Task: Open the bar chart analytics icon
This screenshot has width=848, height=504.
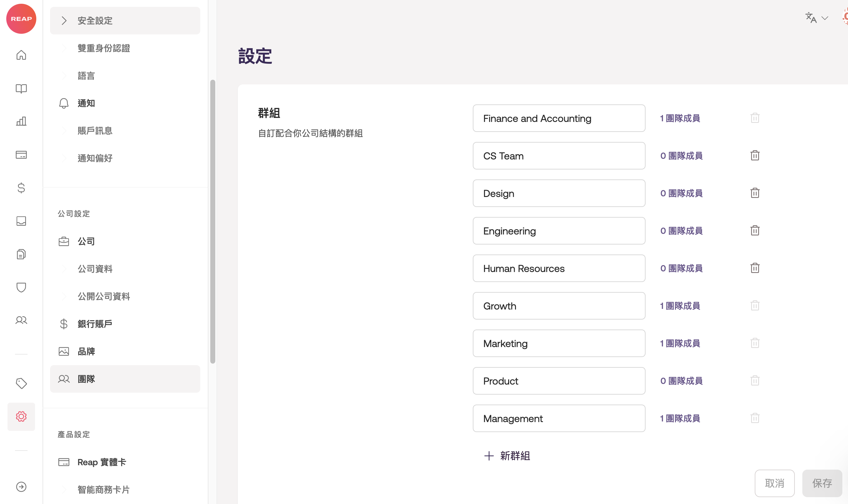Action: tap(21, 121)
